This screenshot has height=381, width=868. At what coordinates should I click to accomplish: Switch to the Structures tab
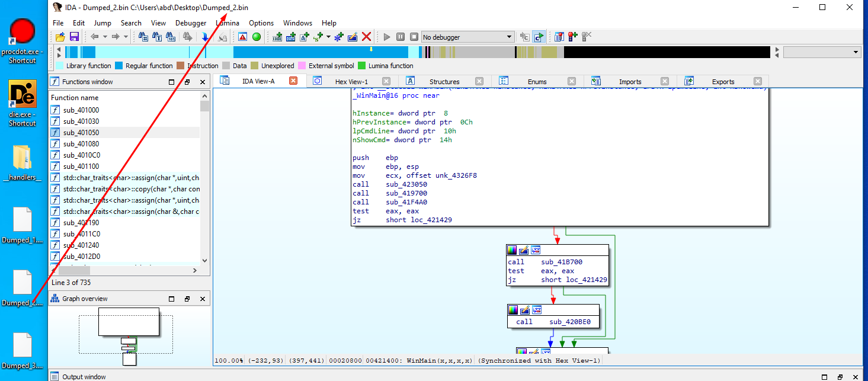coord(444,82)
